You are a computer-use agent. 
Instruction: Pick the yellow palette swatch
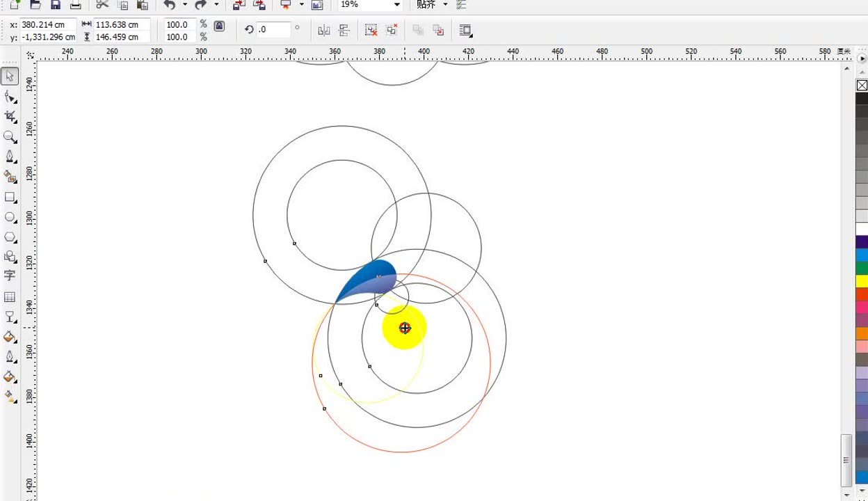(x=862, y=281)
